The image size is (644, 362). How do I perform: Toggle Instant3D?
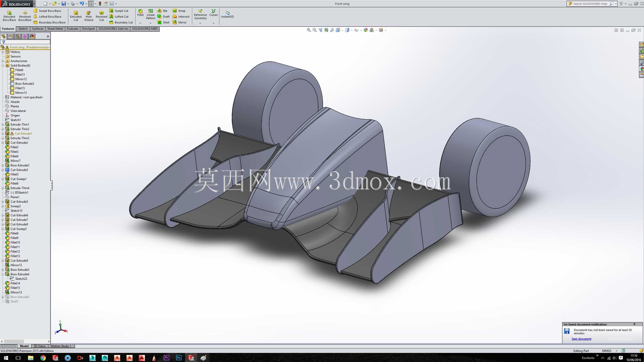[227, 14]
